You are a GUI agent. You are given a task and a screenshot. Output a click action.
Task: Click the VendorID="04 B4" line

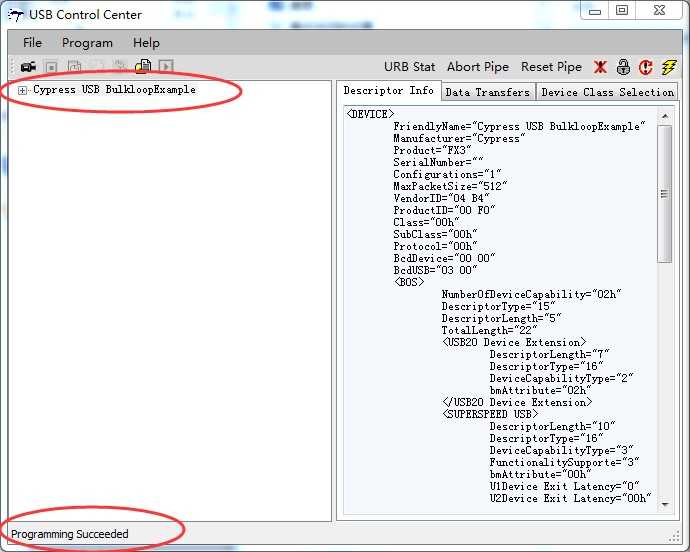click(x=441, y=199)
